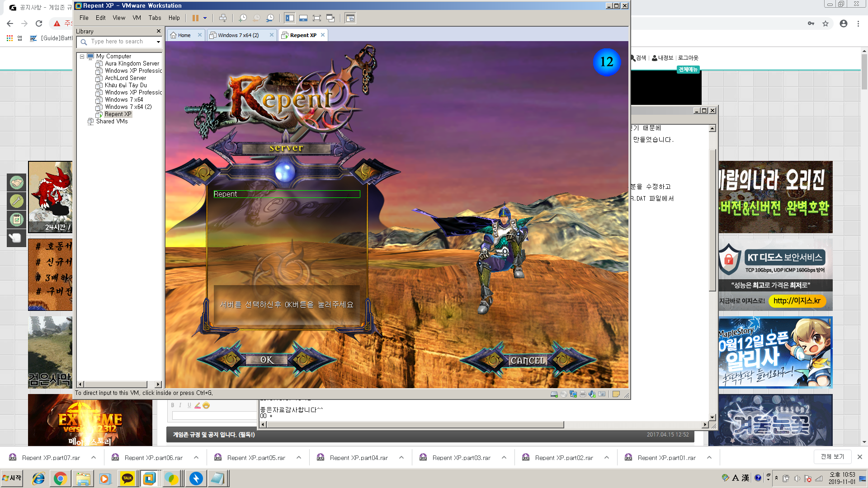Switch to the Windows 7 x64 (2) tab

click(x=238, y=35)
